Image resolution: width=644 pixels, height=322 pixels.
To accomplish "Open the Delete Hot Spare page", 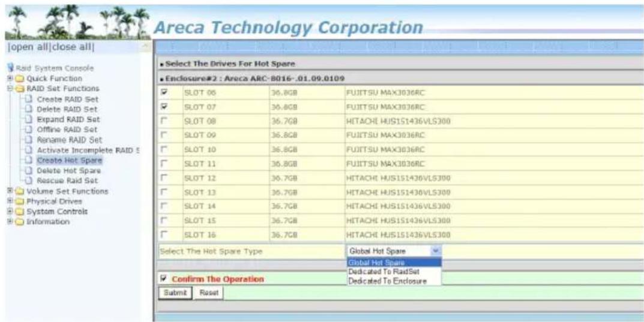I will pyautogui.click(x=68, y=170).
